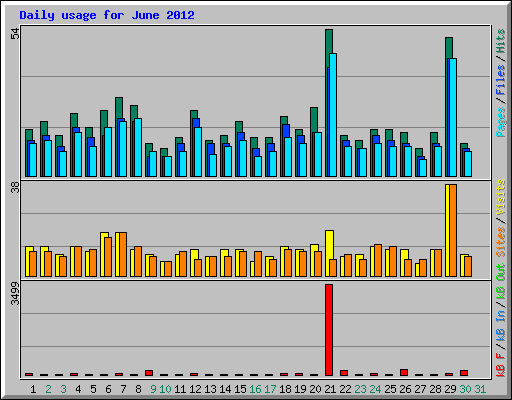This screenshot has width=512, height=400.
Task: Click the tall red kB bar for day 21
Action: (x=329, y=330)
